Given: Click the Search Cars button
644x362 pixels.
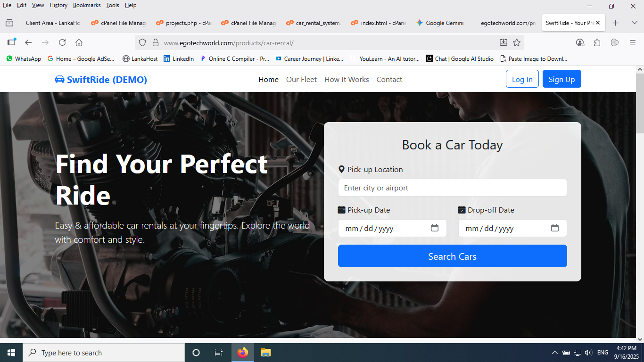Looking at the screenshot, I should point(452,256).
